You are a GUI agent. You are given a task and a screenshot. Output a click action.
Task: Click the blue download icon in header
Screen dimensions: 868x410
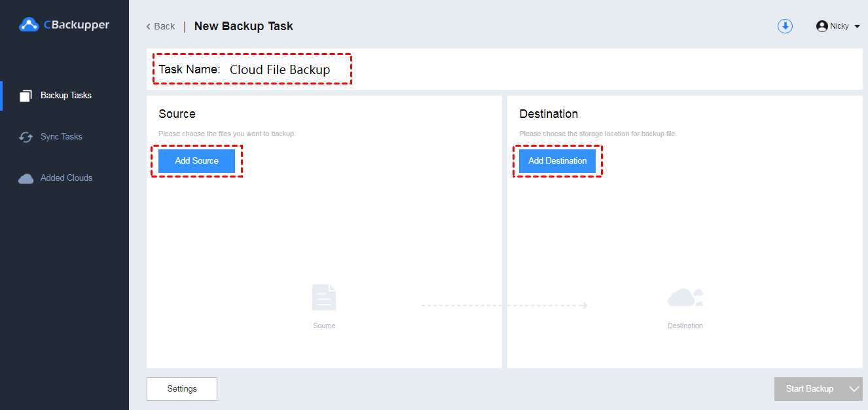785,26
